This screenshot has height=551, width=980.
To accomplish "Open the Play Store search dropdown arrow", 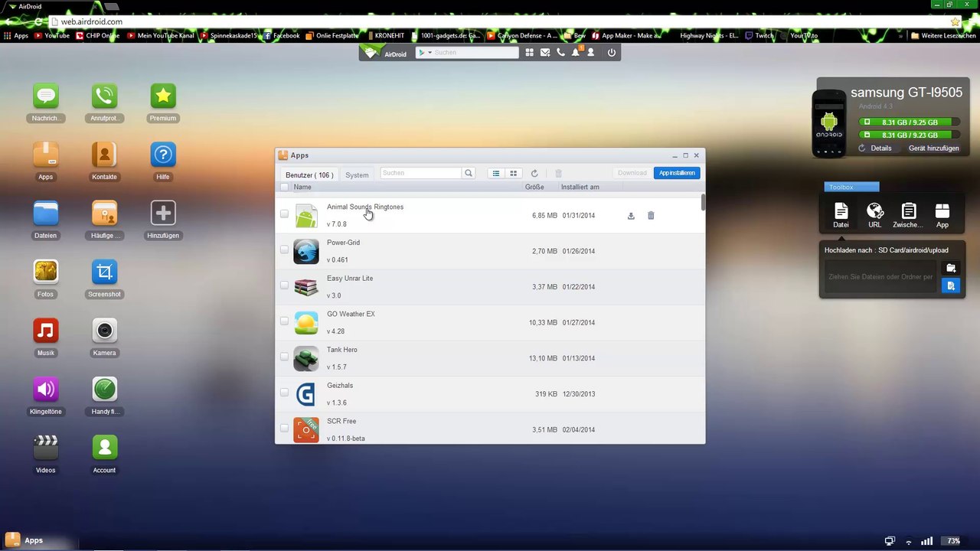I will tap(430, 53).
